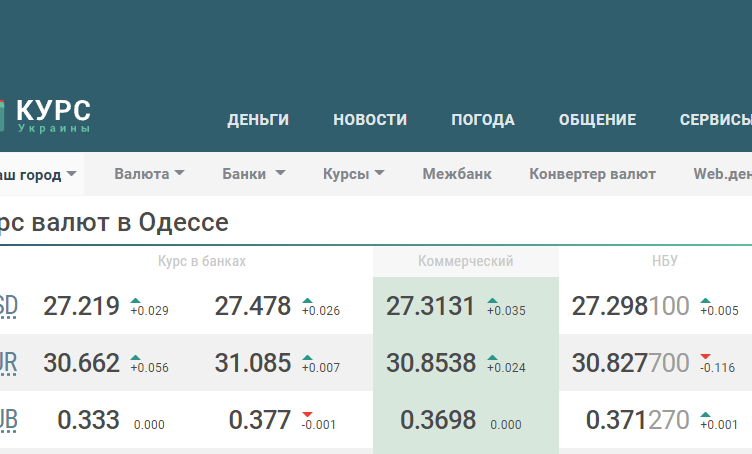This screenshot has height=454, width=752.
Task: Click the Курс Украины site logo
Action: [x=45, y=116]
